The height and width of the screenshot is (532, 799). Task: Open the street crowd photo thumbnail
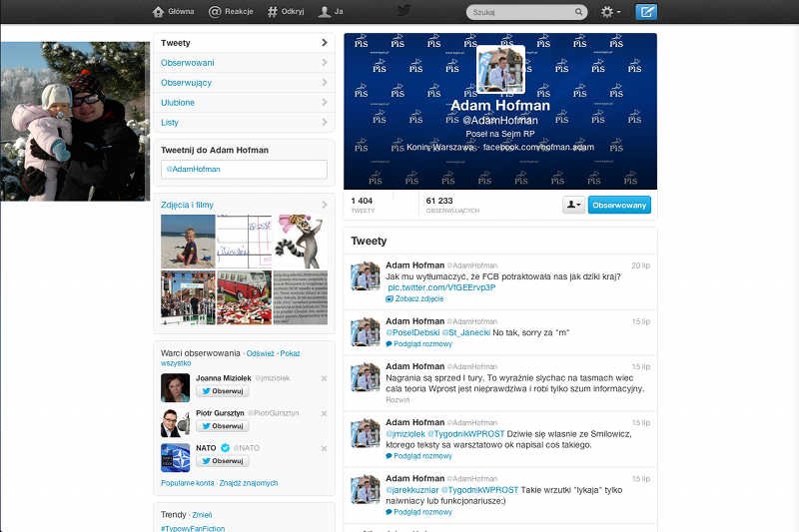pyautogui.click(x=188, y=297)
